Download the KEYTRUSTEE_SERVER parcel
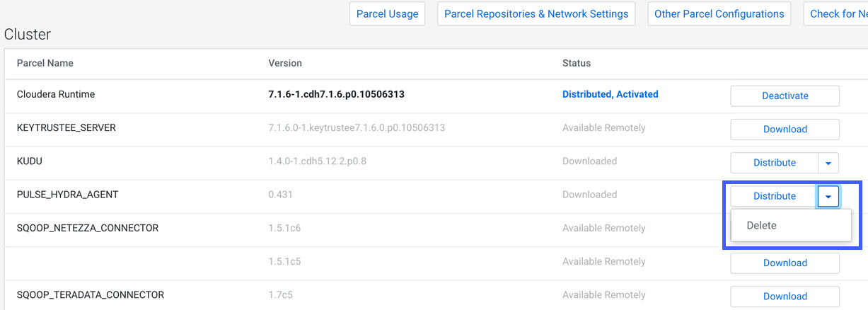 785,129
